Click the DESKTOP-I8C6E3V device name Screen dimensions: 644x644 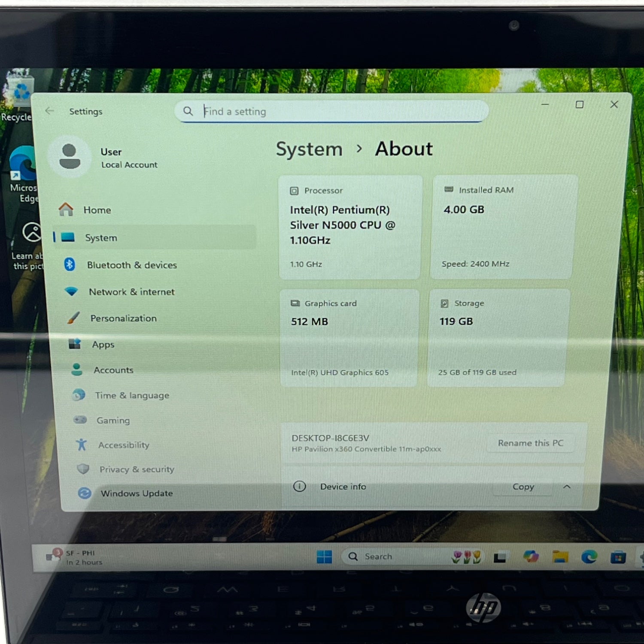coord(330,438)
